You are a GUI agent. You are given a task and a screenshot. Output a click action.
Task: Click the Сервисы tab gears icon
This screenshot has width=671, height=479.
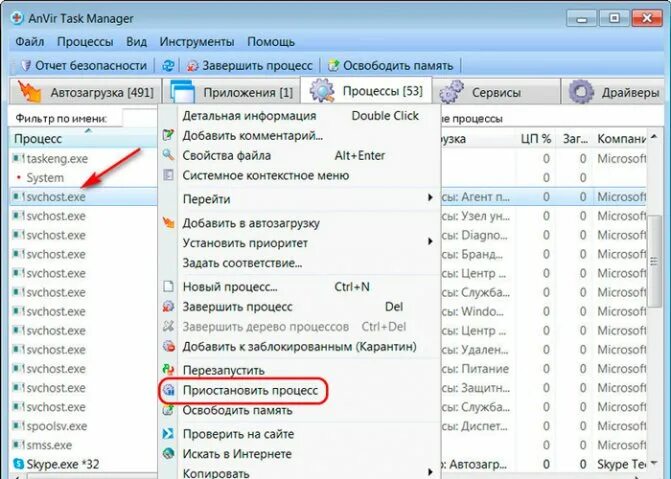pyautogui.click(x=451, y=91)
